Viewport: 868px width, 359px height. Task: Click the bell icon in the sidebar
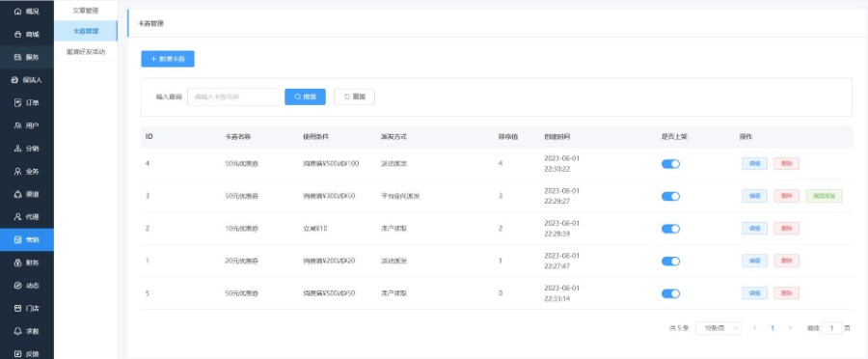(17, 331)
